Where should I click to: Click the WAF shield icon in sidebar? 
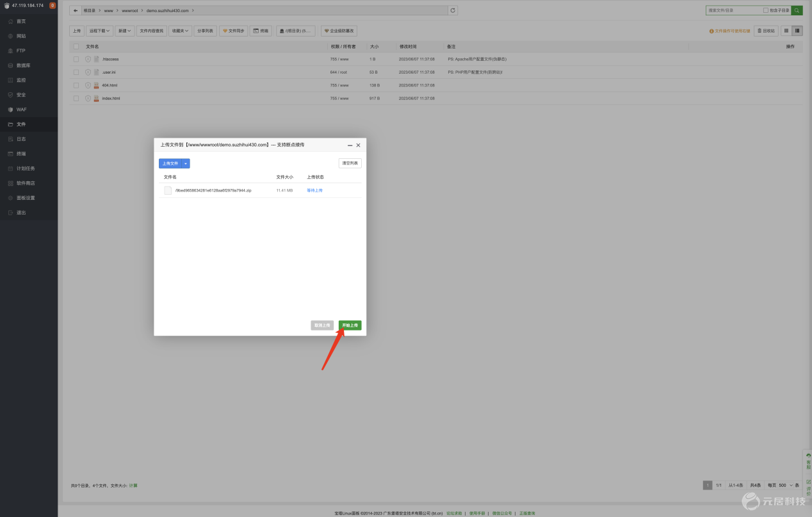(10, 110)
